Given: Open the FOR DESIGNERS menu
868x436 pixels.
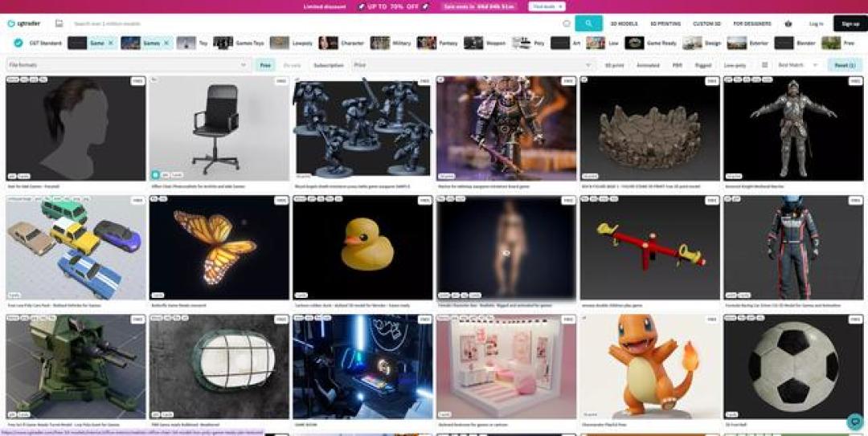Looking at the screenshot, I should pos(751,24).
